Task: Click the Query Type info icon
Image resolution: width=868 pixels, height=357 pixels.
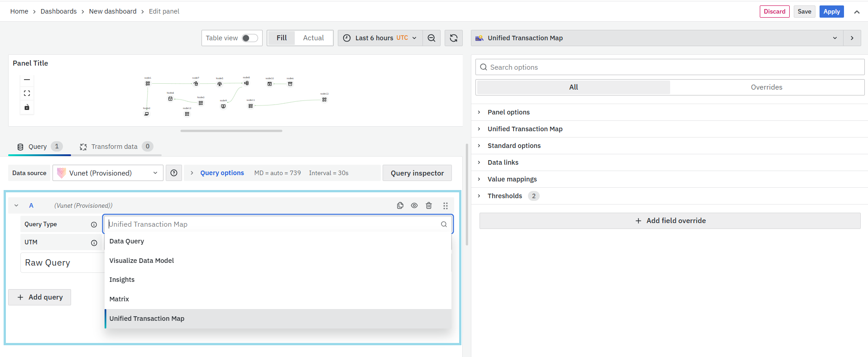Action: click(x=94, y=224)
